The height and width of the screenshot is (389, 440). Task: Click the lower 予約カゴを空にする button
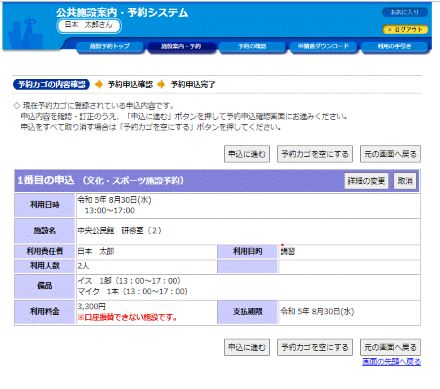coord(315,347)
